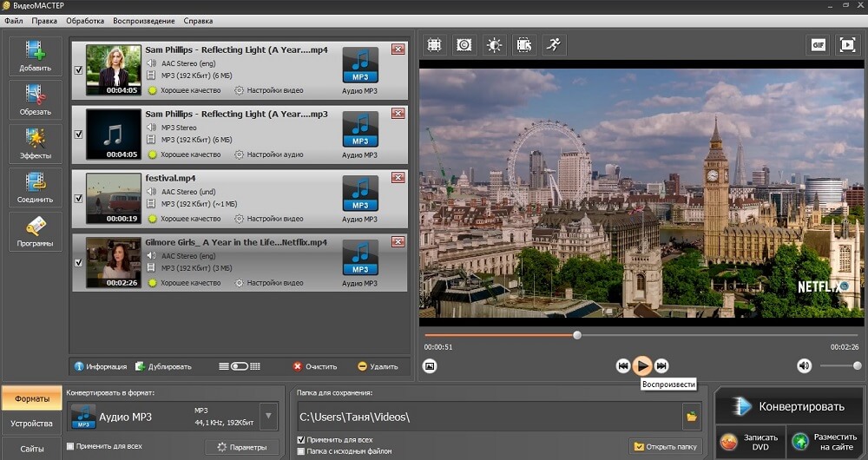868x460 pixels.
Task: Switch preview to fullscreen mode
Action: pyautogui.click(x=847, y=45)
